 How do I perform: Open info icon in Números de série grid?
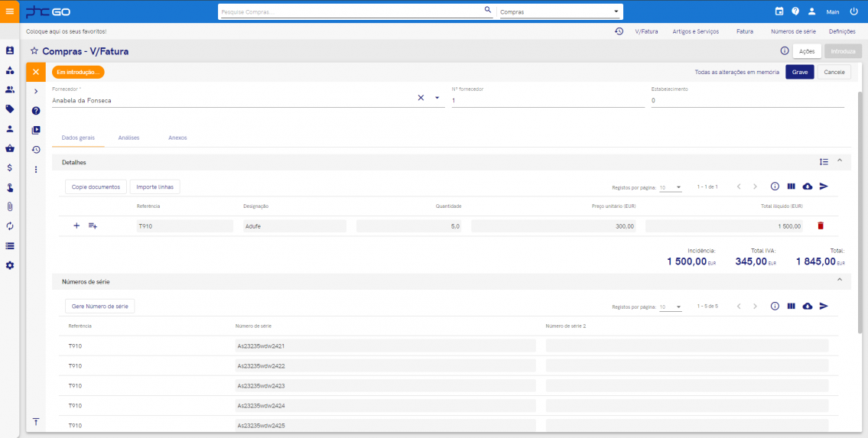[x=775, y=306]
